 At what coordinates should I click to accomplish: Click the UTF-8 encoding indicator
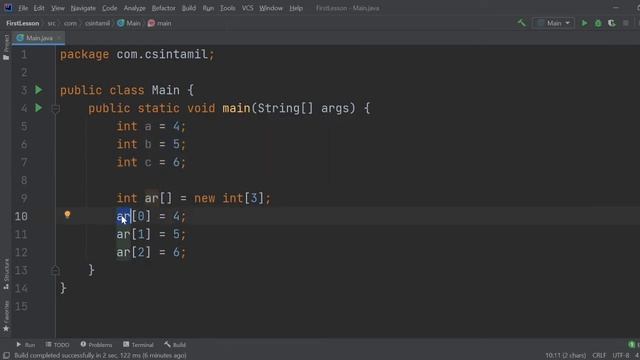pyautogui.click(x=621, y=356)
